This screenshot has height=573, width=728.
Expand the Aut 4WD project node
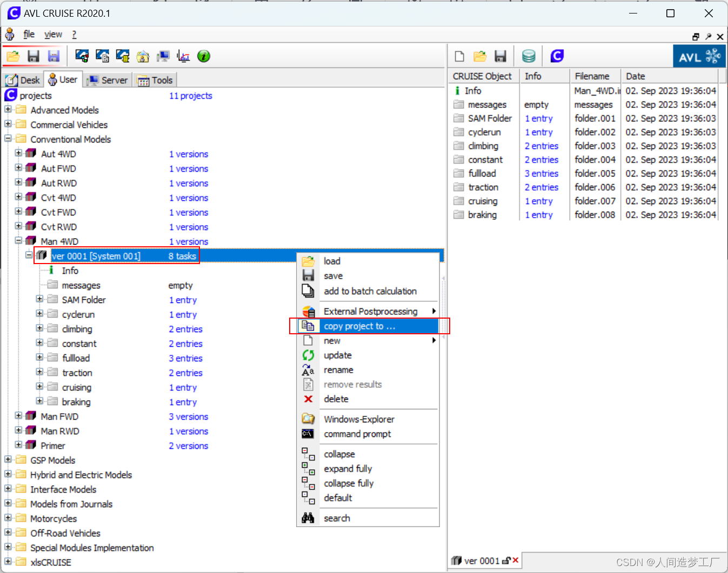click(18, 153)
